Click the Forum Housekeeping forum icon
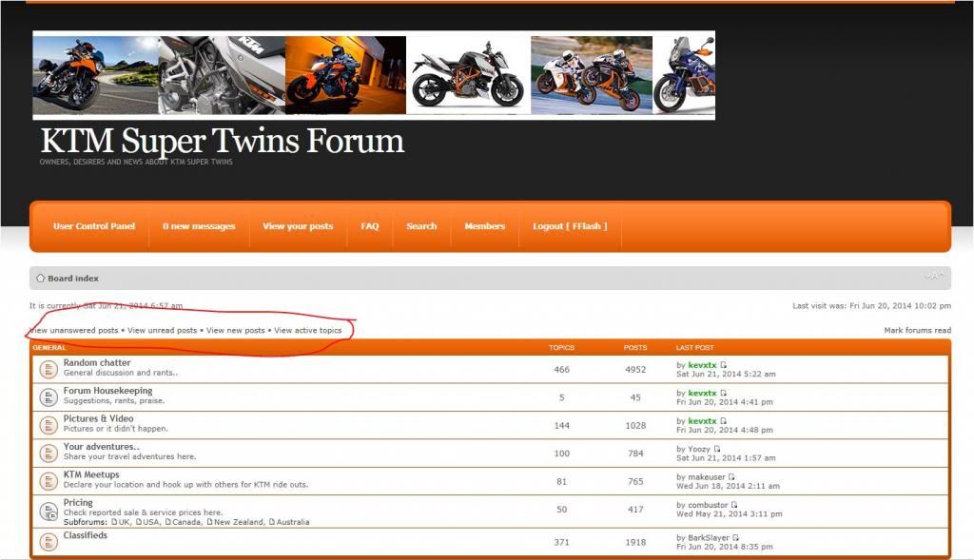The width and height of the screenshot is (974, 560). [x=49, y=397]
